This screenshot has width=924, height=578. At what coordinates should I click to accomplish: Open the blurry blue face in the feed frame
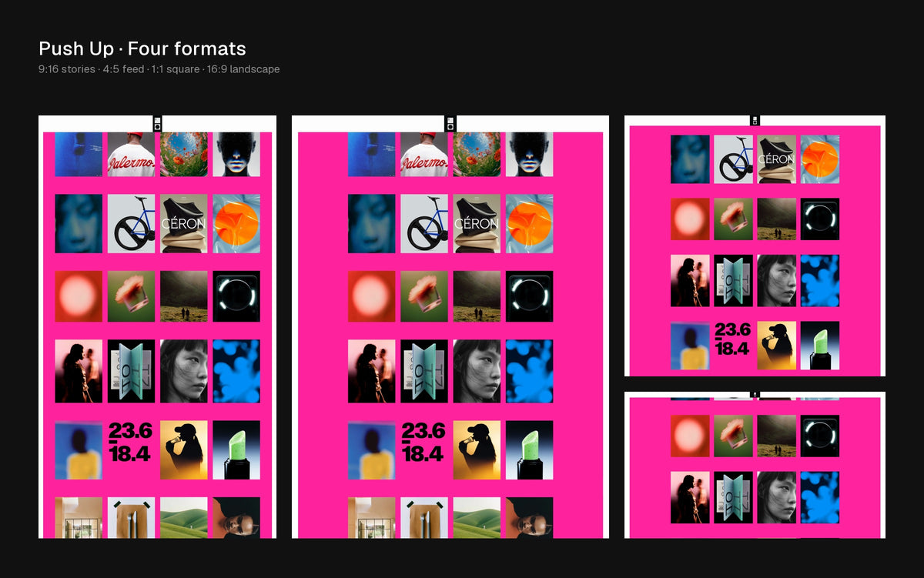click(x=372, y=223)
